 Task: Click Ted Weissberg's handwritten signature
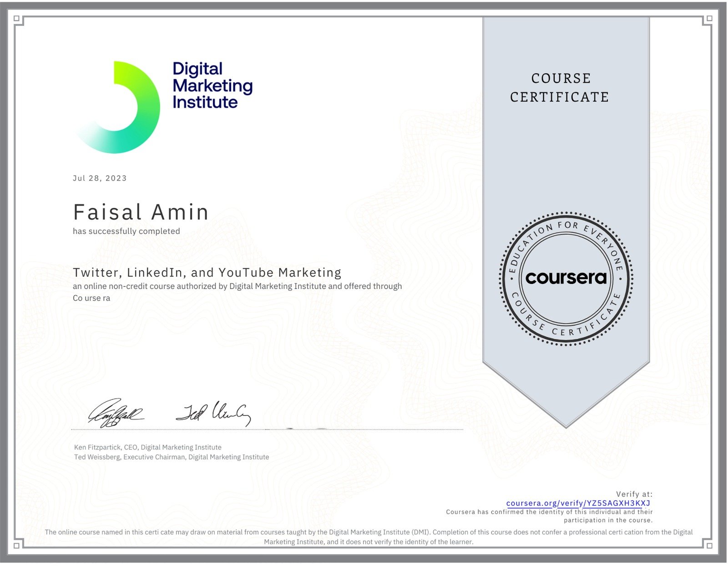point(213,414)
